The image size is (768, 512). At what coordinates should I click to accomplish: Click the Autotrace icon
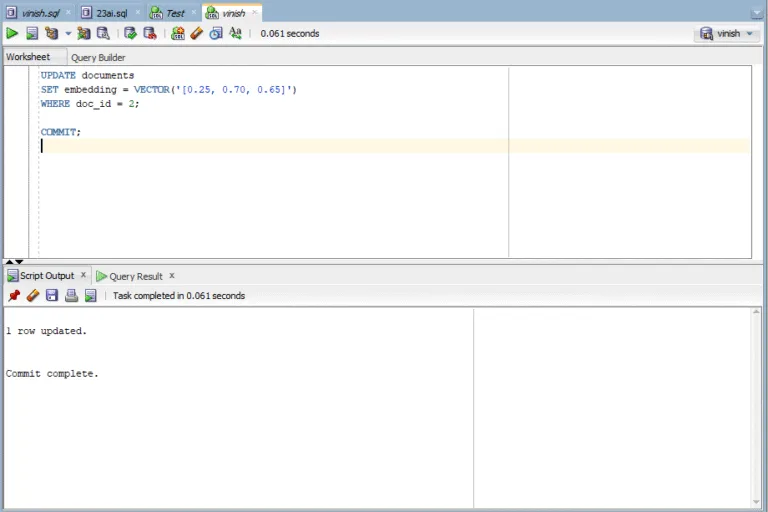coord(84,33)
